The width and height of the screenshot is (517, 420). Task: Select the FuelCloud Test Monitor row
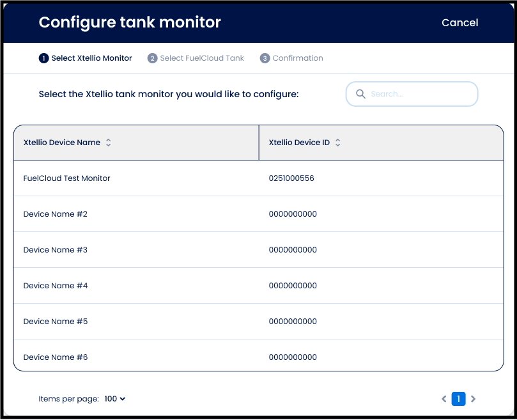(x=67, y=178)
